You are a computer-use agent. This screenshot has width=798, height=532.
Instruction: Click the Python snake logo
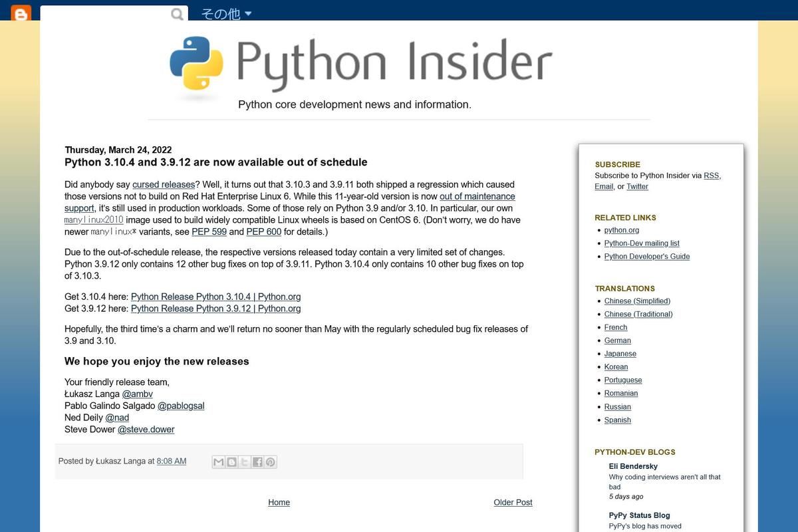[196, 63]
